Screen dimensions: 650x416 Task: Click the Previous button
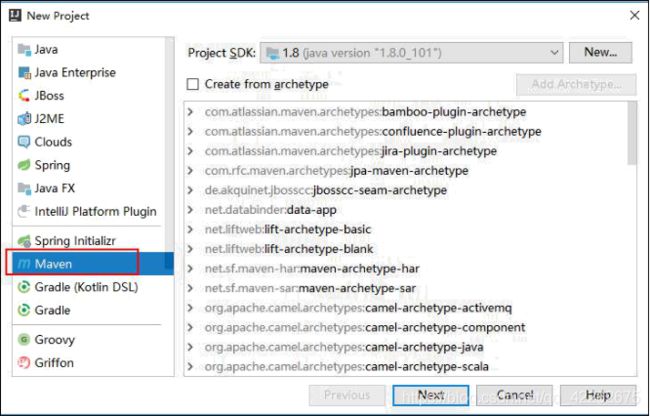click(347, 395)
